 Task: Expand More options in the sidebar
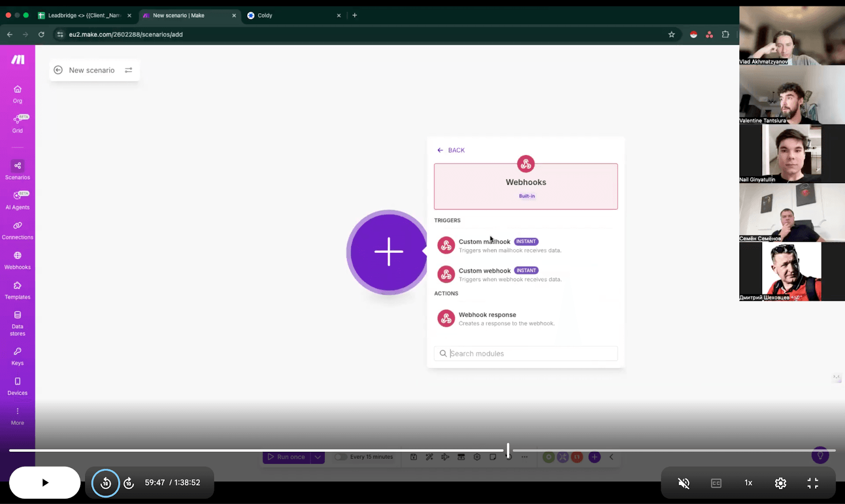17,416
